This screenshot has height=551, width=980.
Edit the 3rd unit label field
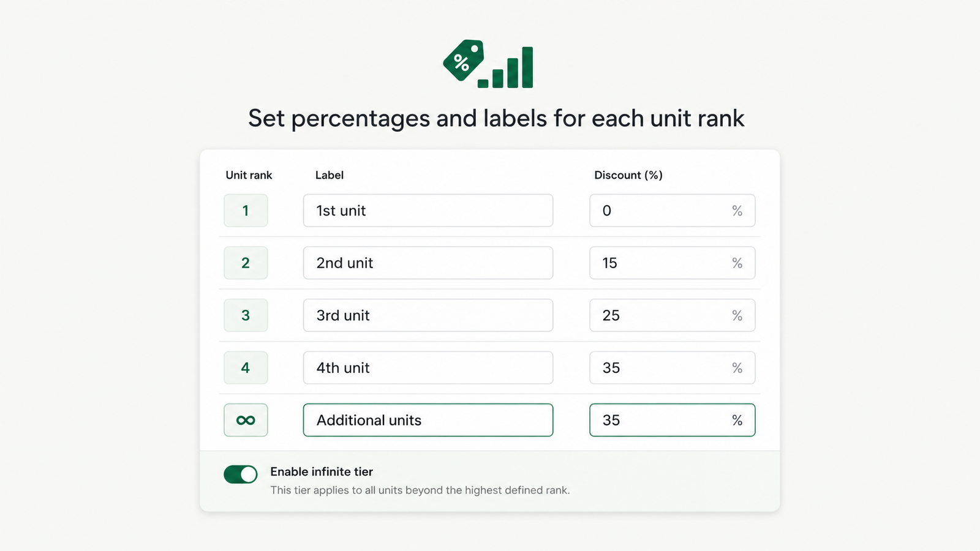click(428, 315)
